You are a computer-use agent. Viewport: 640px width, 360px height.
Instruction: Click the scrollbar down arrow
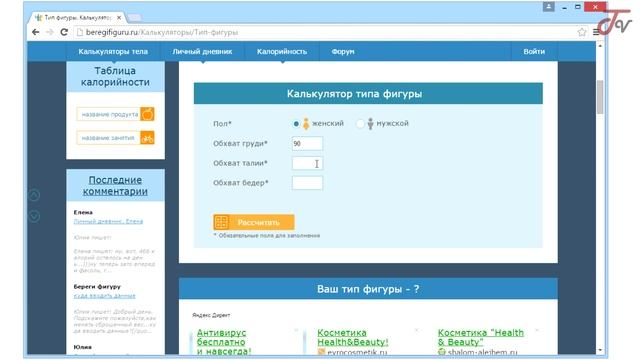pos(600,350)
